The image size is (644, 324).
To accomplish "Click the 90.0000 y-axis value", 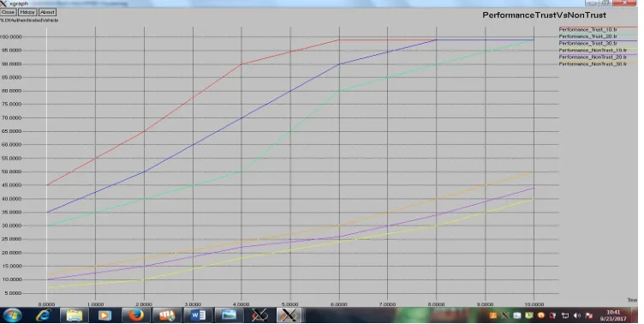I will coord(12,64).
